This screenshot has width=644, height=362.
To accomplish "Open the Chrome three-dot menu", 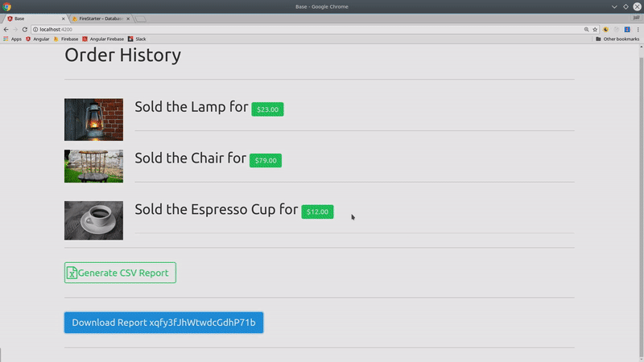I will (x=637, y=29).
